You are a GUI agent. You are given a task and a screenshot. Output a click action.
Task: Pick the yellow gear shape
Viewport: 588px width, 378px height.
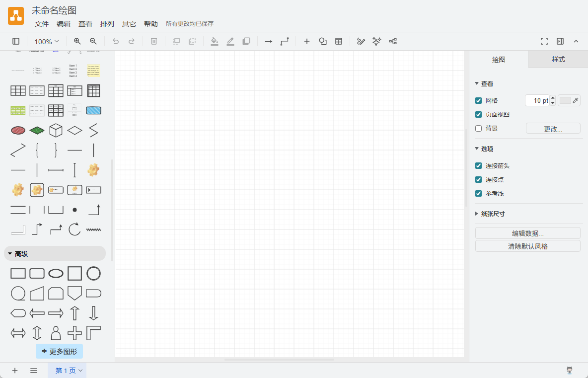(93, 170)
